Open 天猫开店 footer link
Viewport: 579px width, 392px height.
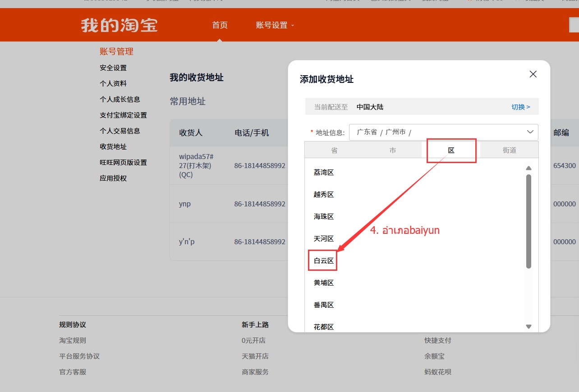coord(255,356)
